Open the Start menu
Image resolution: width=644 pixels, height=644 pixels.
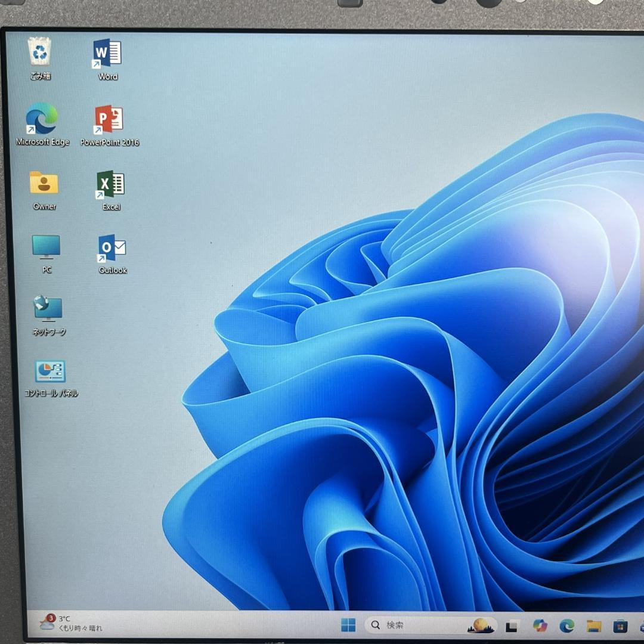pyautogui.click(x=348, y=626)
